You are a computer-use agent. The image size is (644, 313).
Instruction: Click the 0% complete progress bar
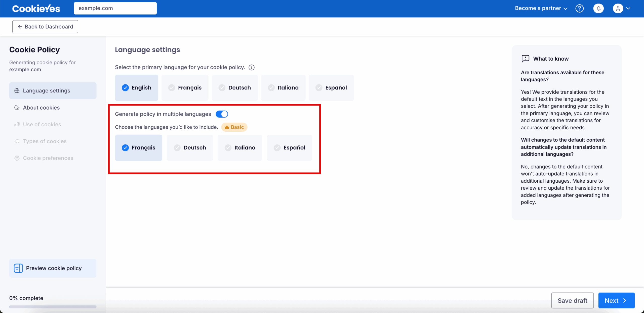[x=53, y=307]
